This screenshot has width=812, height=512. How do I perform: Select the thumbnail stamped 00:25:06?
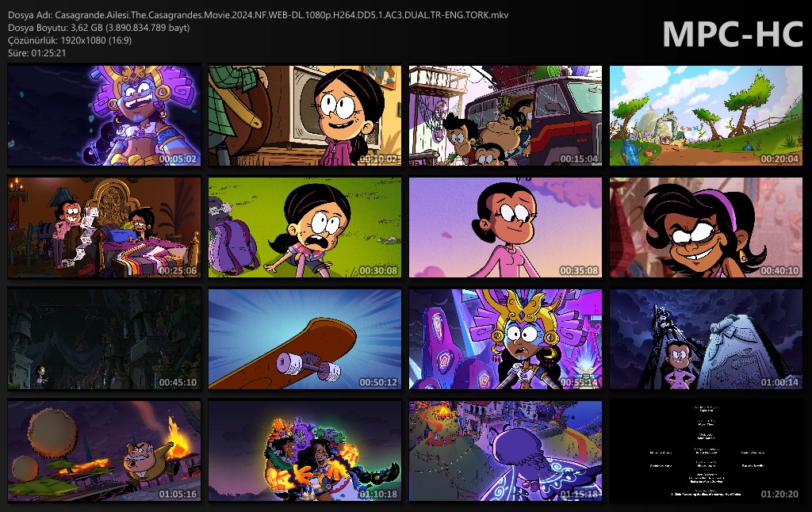tap(104, 227)
